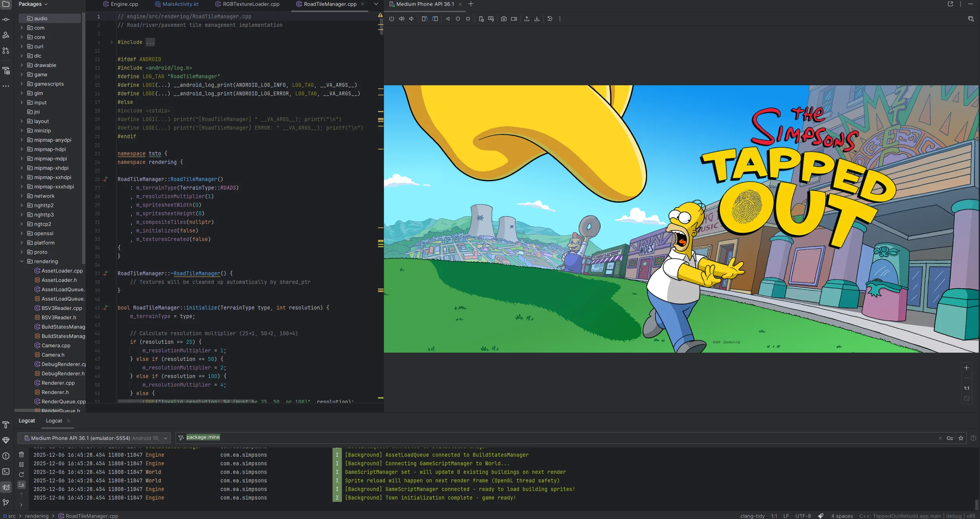Open Camera.cpp in project tree
980x519 pixels.
click(x=56, y=345)
